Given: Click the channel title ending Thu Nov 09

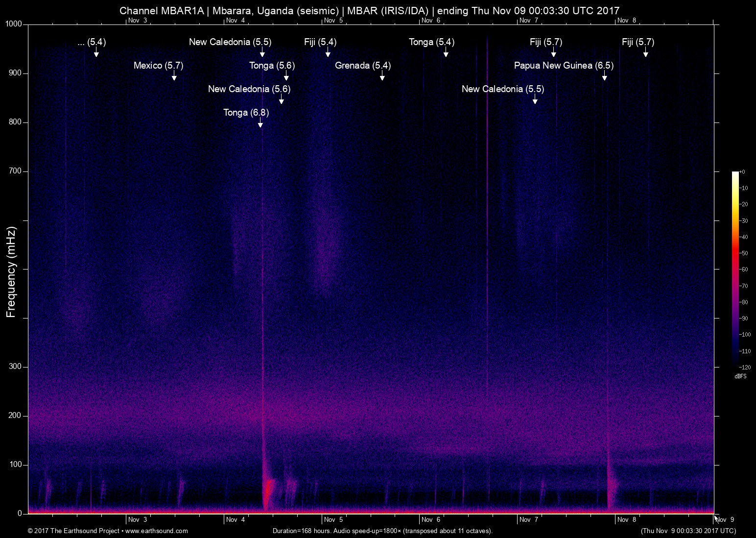Looking at the screenshot, I should point(369,10).
